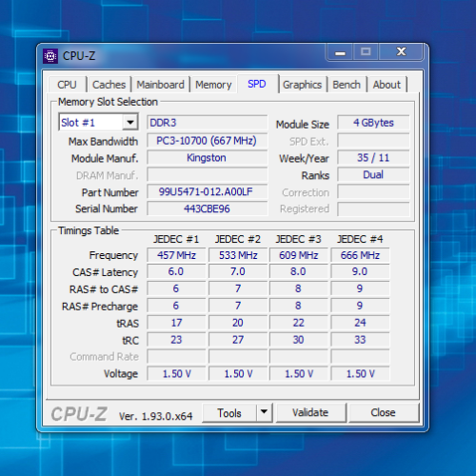Open the Tools dropdown arrow
The height and width of the screenshot is (476, 476).
pyautogui.click(x=264, y=412)
